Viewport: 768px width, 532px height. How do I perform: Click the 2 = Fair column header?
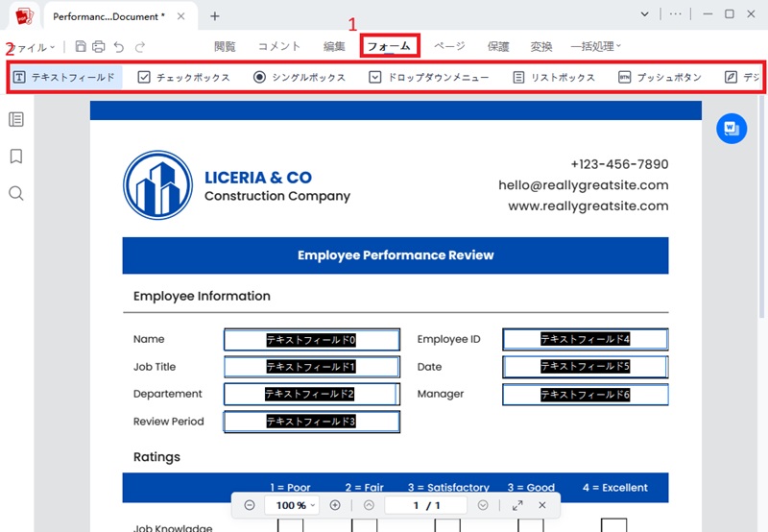point(364,488)
